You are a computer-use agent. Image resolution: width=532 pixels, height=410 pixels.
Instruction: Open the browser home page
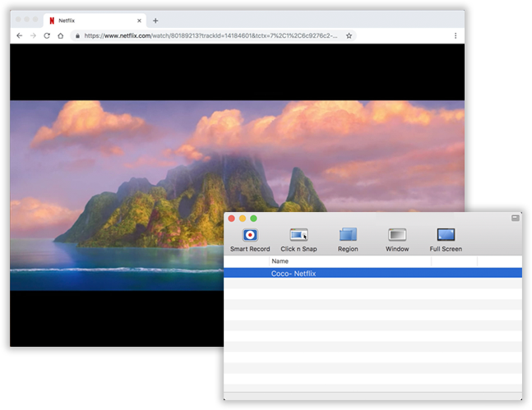(60, 35)
